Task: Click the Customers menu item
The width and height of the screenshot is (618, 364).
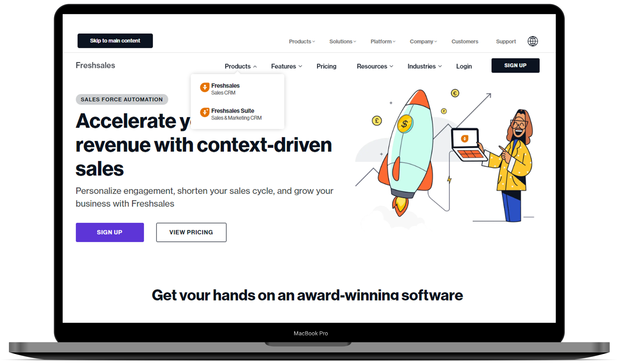Action: coord(465,41)
